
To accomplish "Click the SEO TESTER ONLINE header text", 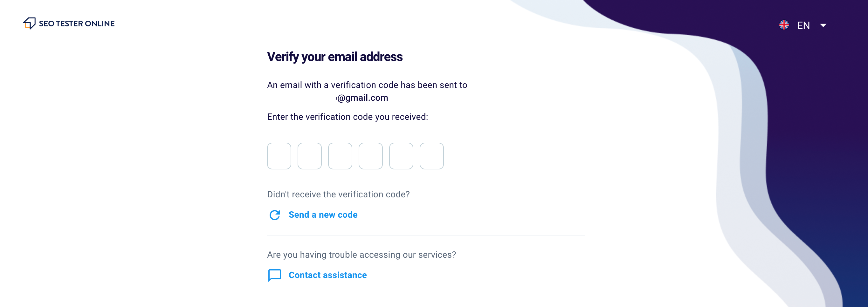I will [77, 23].
